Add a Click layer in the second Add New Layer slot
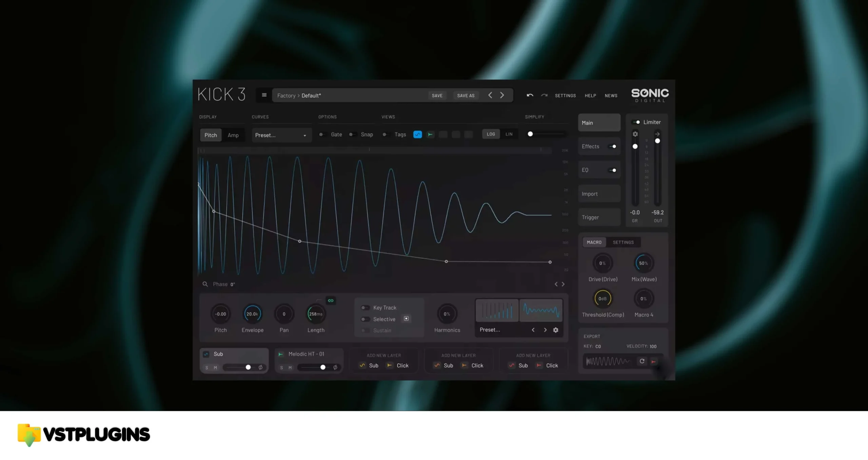868x460 pixels. (472, 365)
